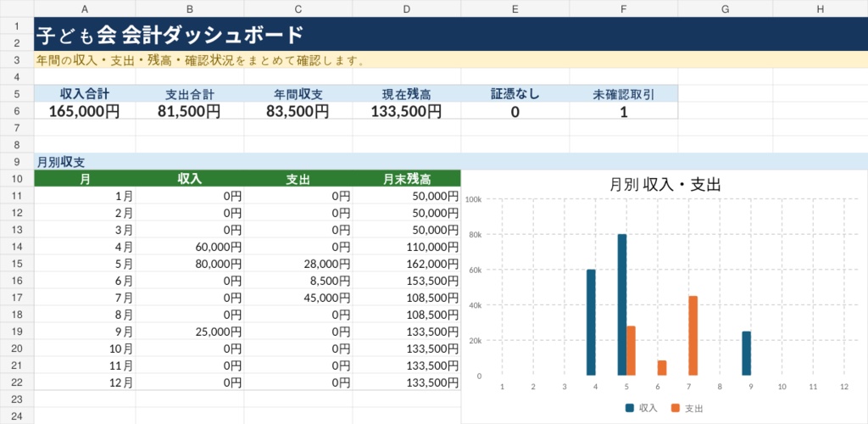
Task: Click the chart title 月別 収入・支出
Action: pyautogui.click(x=665, y=185)
